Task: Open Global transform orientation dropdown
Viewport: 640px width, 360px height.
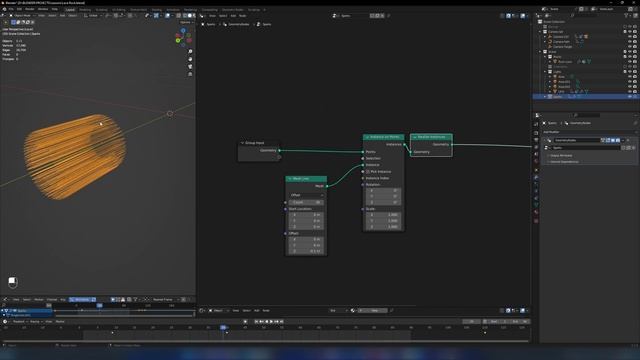Action: coord(93,16)
